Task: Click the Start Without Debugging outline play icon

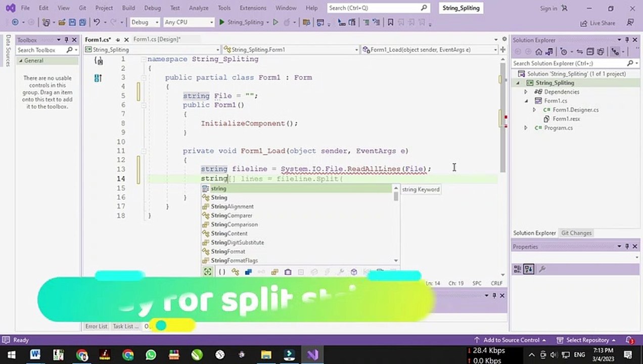Action: (x=275, y=22)
